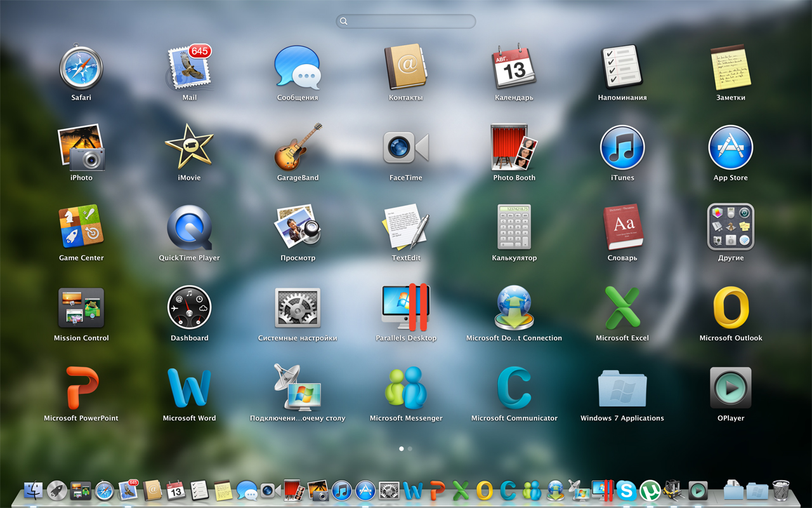The image size is (812, 508).
Task: Open Finder in the Dock
Action: pyautogui.click(x=33, y=490)
